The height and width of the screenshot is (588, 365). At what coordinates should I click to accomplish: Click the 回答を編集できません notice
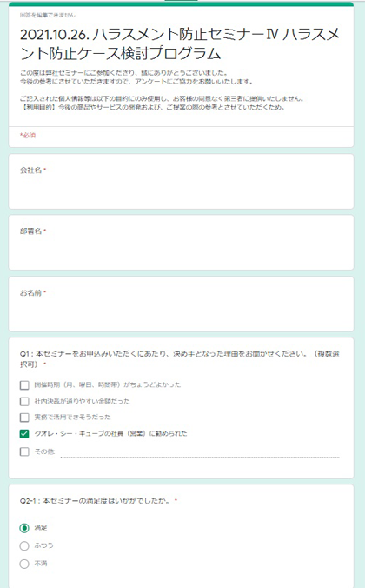click(x=48, y=15)
